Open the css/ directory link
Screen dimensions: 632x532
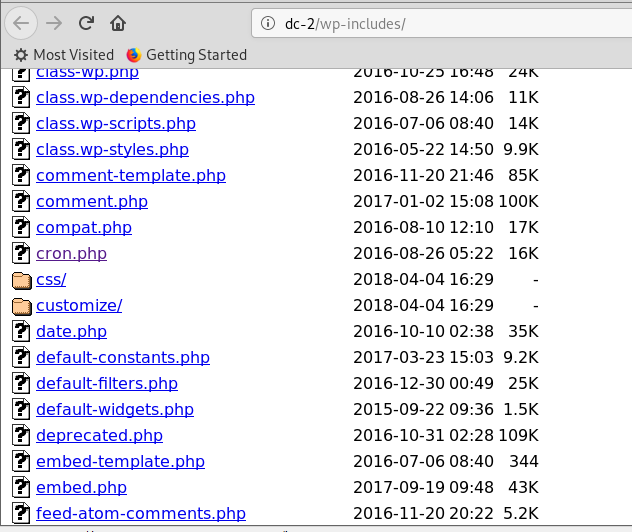[51, 280]
